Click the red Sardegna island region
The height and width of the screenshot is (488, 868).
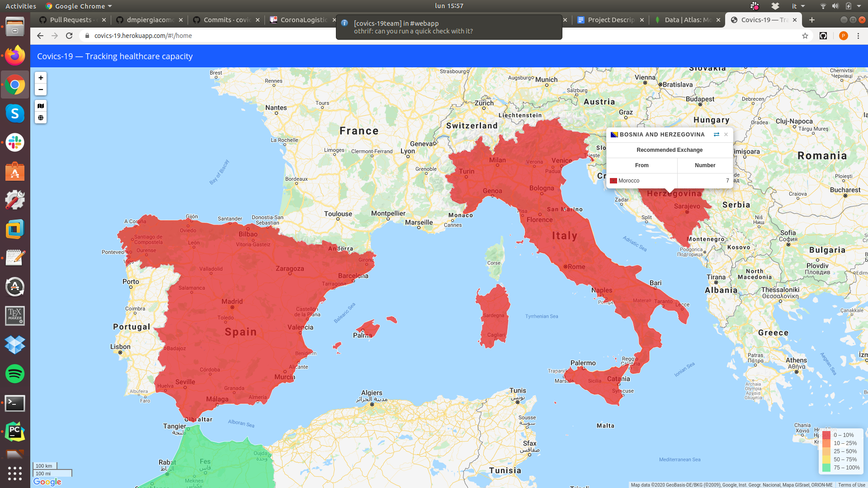click(493, 316)
